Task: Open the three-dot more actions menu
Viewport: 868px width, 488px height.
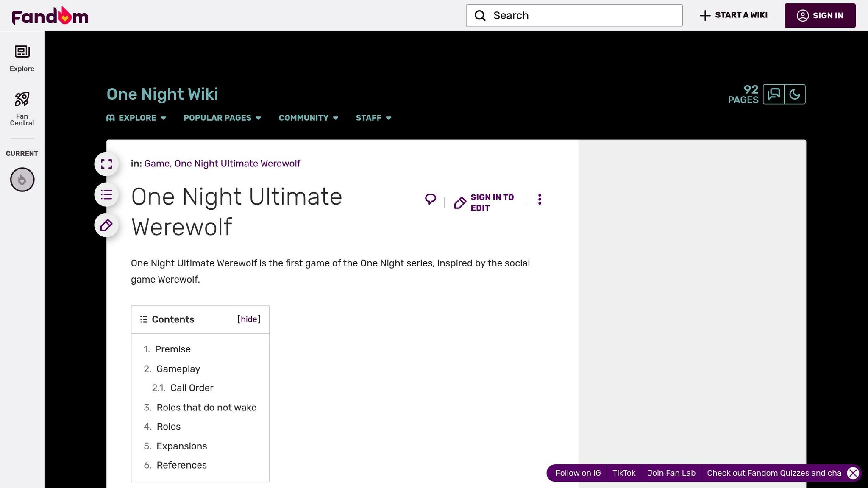Action: pos(540,199)
